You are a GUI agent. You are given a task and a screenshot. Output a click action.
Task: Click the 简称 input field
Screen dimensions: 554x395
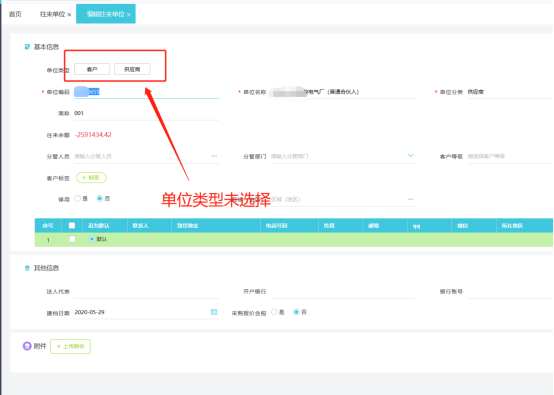[147, 113]
